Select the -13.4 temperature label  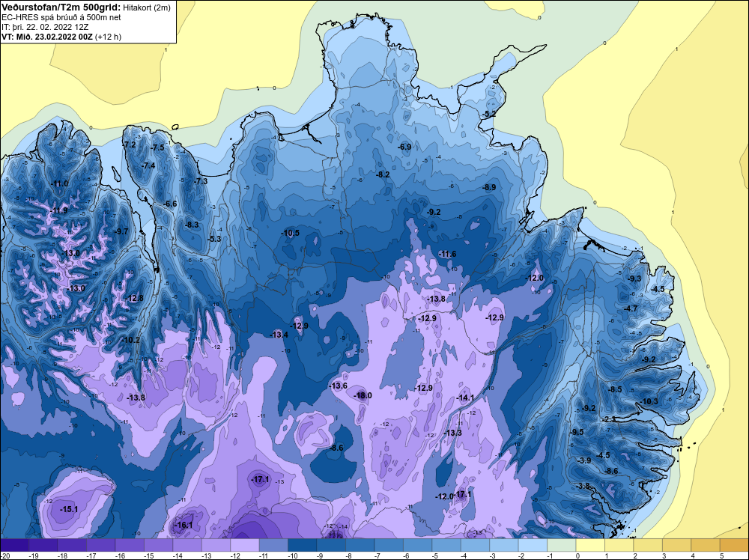pos(279,335)
